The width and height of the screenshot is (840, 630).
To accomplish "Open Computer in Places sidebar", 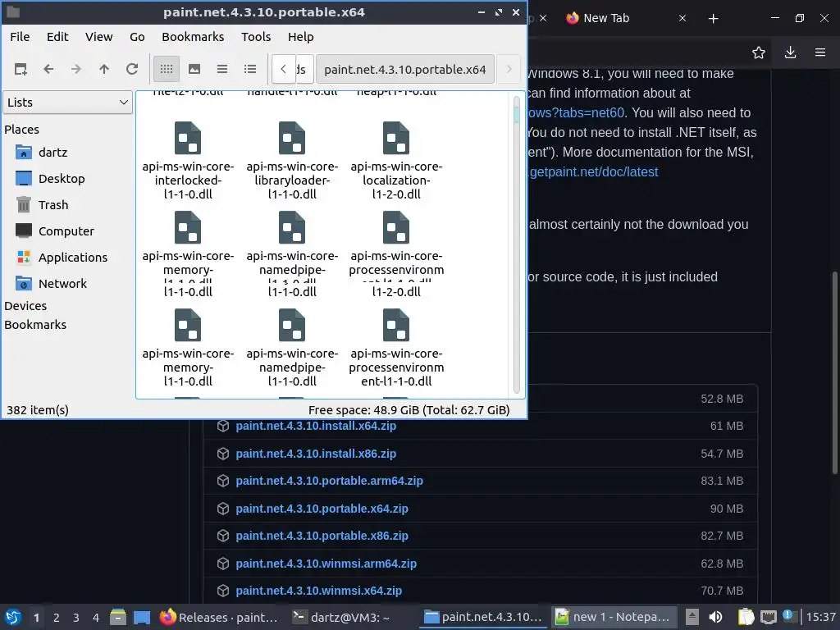I will click(67, 231).
